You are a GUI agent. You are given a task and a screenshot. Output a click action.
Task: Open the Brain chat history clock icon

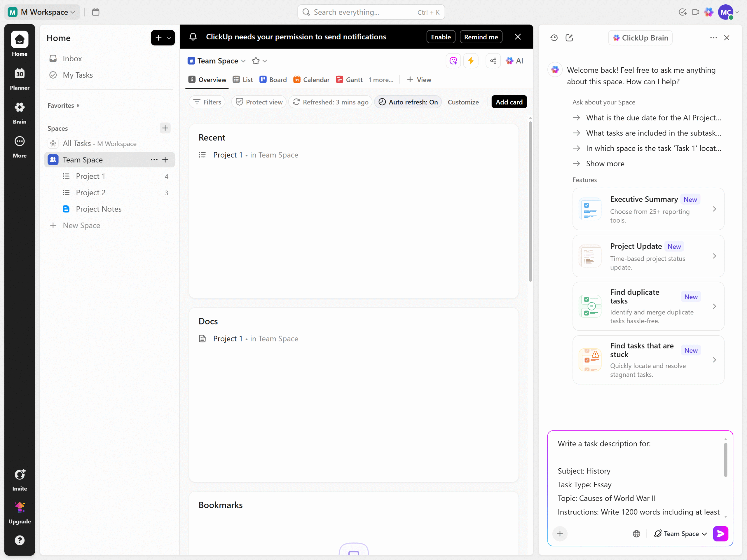point(554,38)
